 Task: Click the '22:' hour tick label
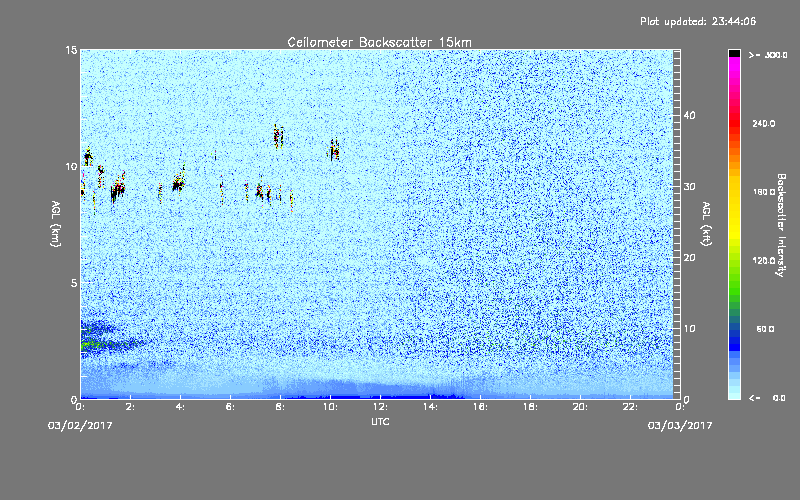pos(631,407)
